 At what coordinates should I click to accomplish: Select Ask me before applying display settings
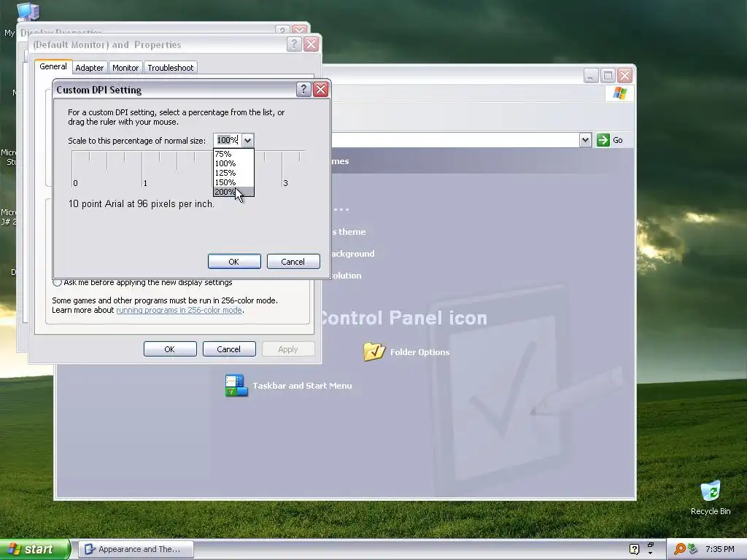pos(57,282)
